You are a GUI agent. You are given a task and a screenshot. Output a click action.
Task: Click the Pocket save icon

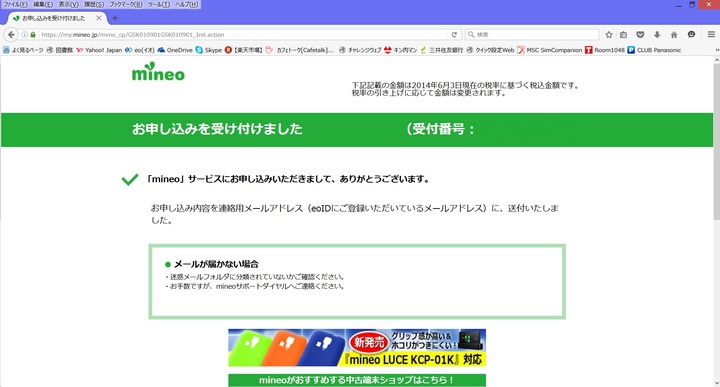coord(640,34)
